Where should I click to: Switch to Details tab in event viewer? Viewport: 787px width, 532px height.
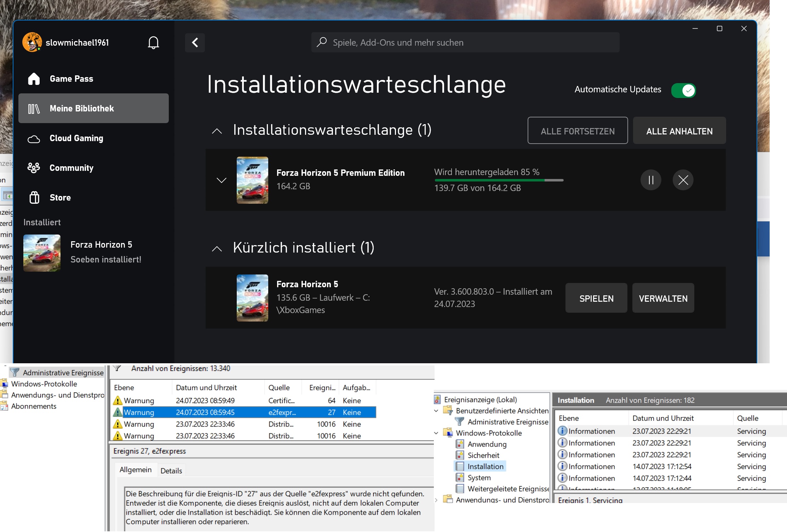[x=171, y=471]
